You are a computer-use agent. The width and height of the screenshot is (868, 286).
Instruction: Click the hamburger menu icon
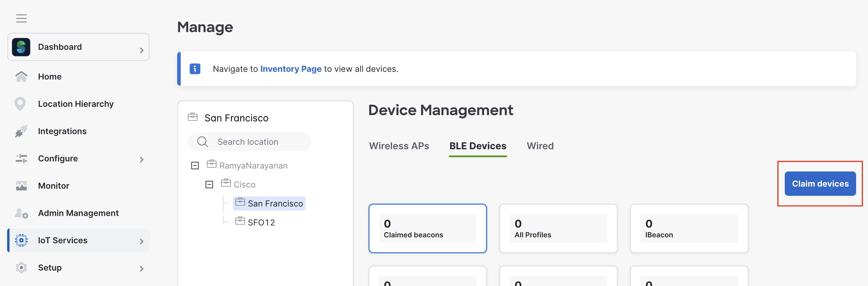pos(21,18)
